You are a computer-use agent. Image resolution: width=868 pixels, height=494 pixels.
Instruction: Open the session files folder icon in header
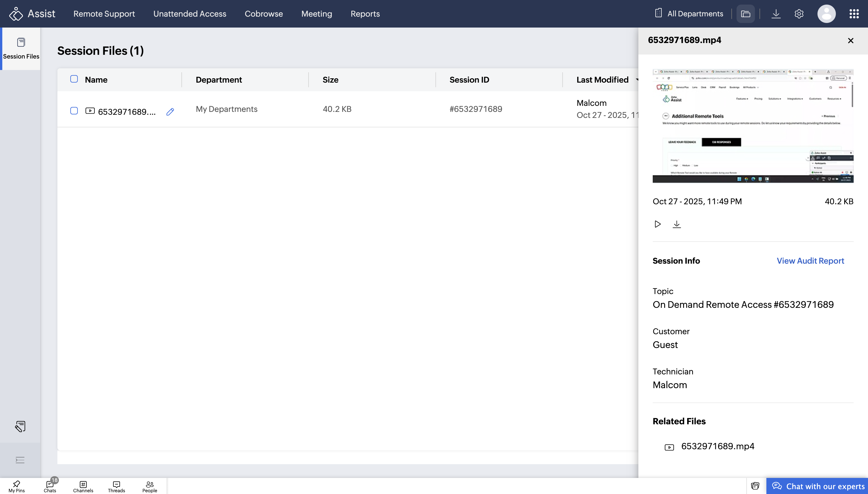(745, 14)
